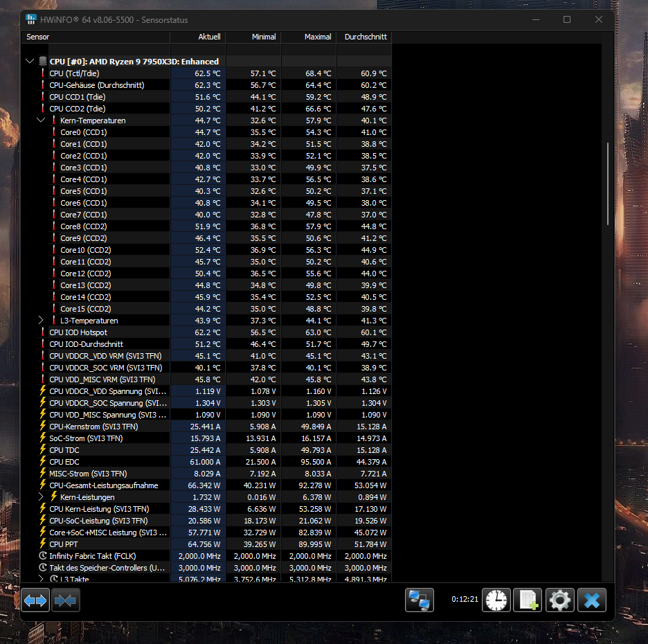Click the 62.5 °C current Tctl/Tdie value
The image size is (648, 644).
pos(208,73)
